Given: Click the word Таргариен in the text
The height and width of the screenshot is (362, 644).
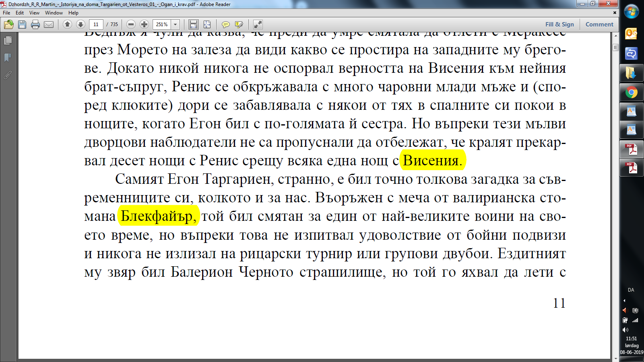Looking at the screenshot, I should coord(238,179).
